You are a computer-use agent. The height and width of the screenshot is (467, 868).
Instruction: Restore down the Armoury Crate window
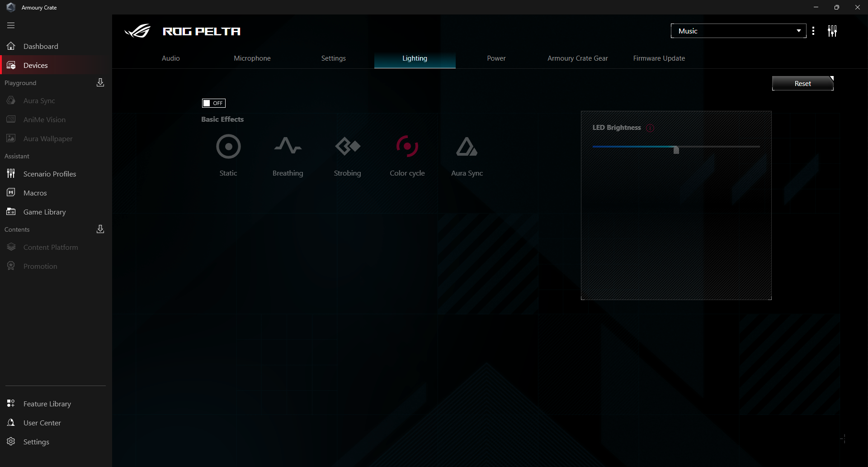(x=837, y=7)
